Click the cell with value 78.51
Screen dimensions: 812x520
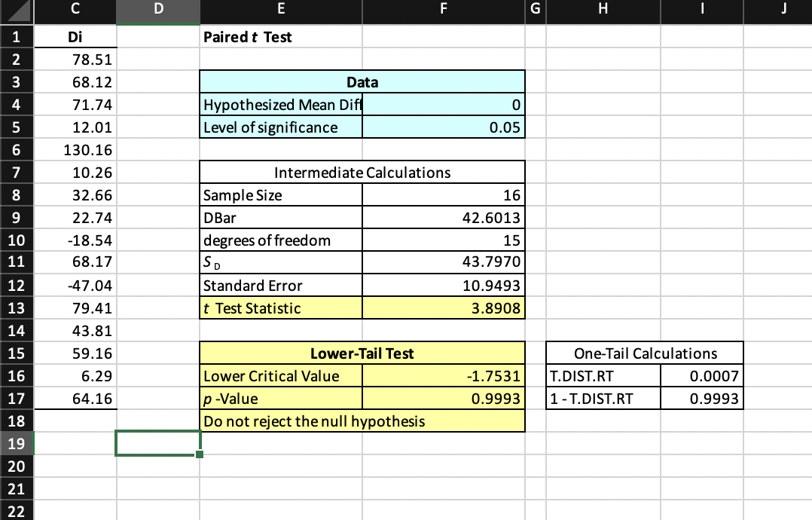pyautogui.click(x=75, y=60)
